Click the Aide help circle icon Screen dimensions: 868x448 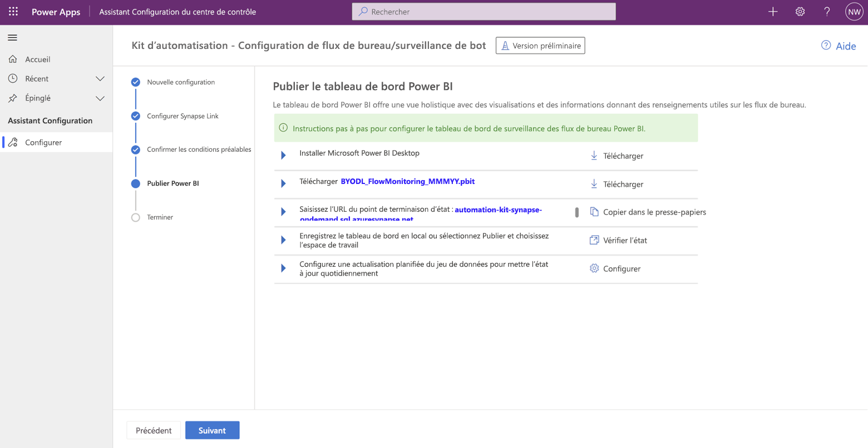pyautogui.click(x=826, y=46)
